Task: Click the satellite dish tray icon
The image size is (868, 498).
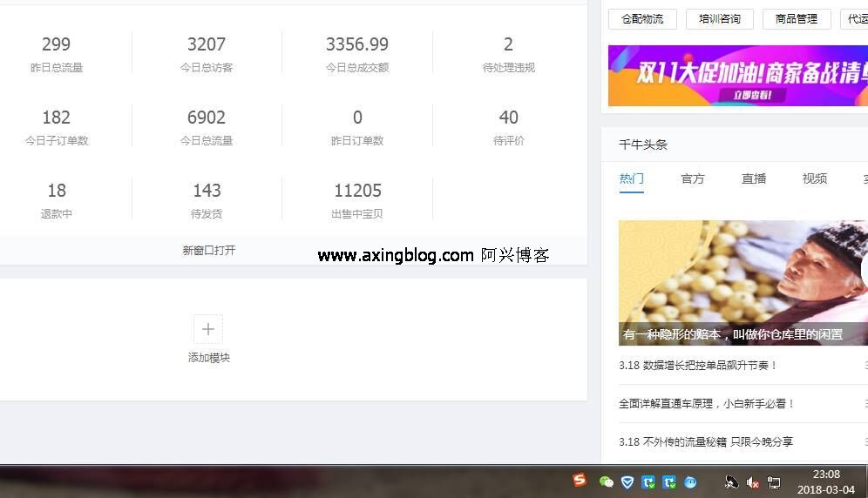Action: pyautogui.click(x=731, y=482)
